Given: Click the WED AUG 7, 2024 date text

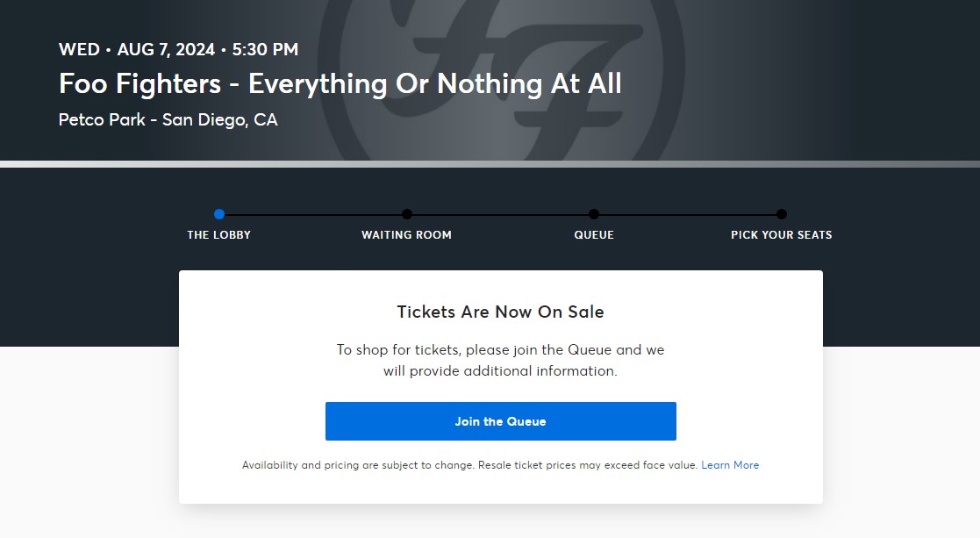Looking at the screenshot, I should point(178,49).
